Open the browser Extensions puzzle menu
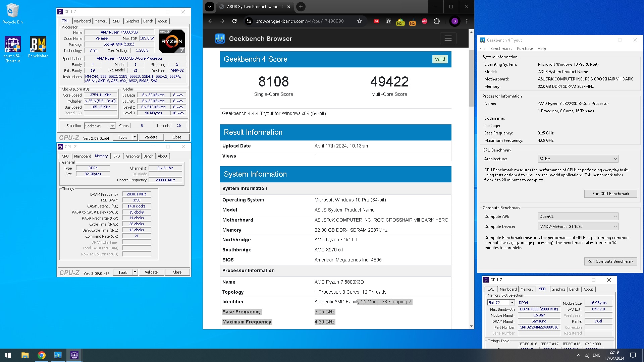Image resolution: width=644 pixels, height=362 pixels. coord(437,21)
